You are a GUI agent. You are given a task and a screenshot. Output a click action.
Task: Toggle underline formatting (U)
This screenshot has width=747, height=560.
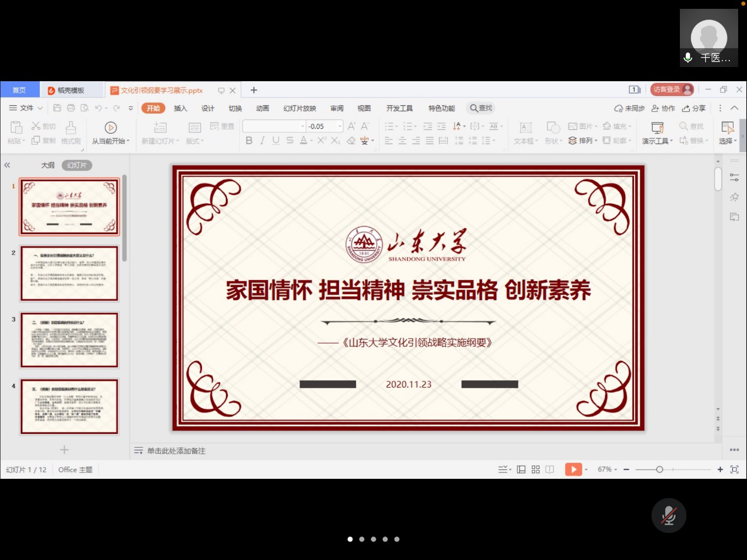(276, 141)
